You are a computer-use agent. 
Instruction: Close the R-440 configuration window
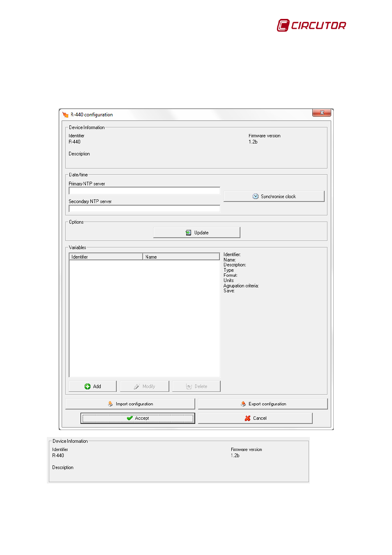(x=322, y=113)
